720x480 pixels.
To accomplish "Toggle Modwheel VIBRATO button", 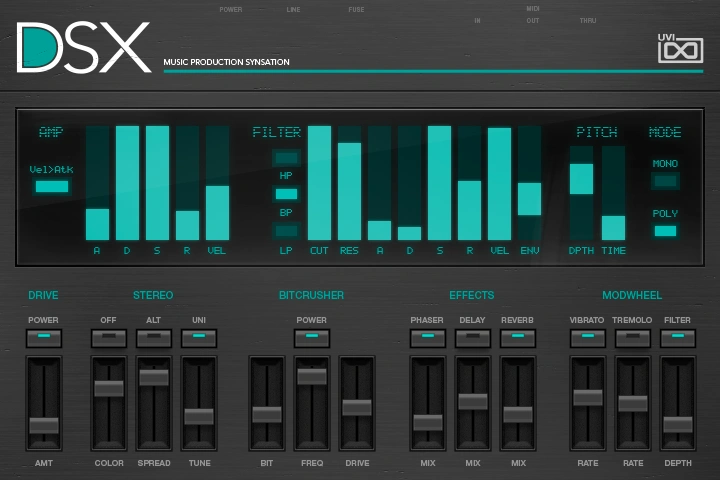I will 587,339.
